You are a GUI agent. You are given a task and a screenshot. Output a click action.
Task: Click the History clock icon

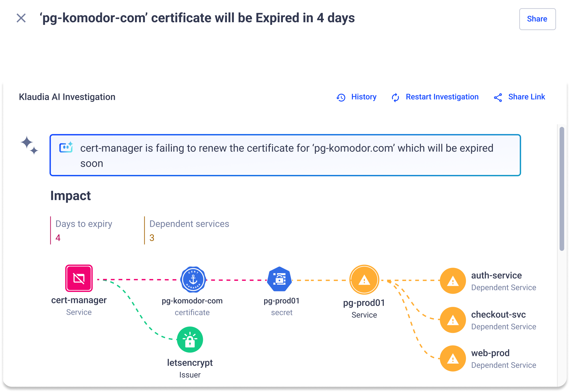tap(341, 97)
